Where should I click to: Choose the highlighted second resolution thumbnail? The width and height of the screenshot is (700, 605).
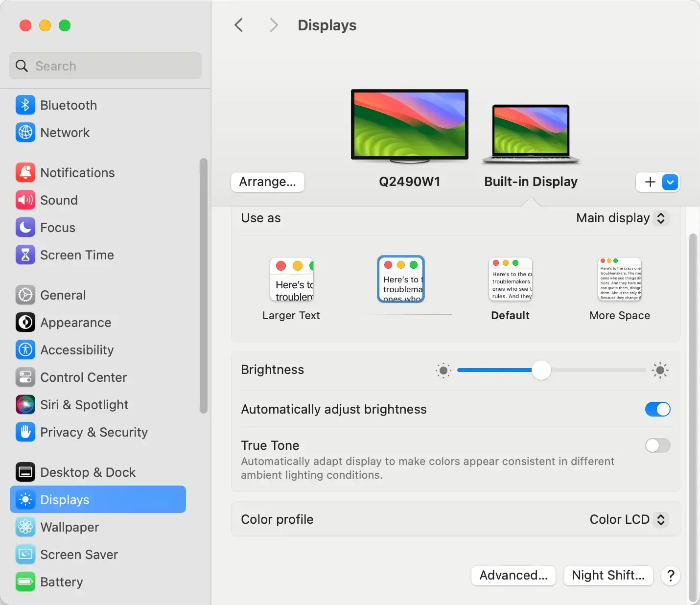(401, 279)
